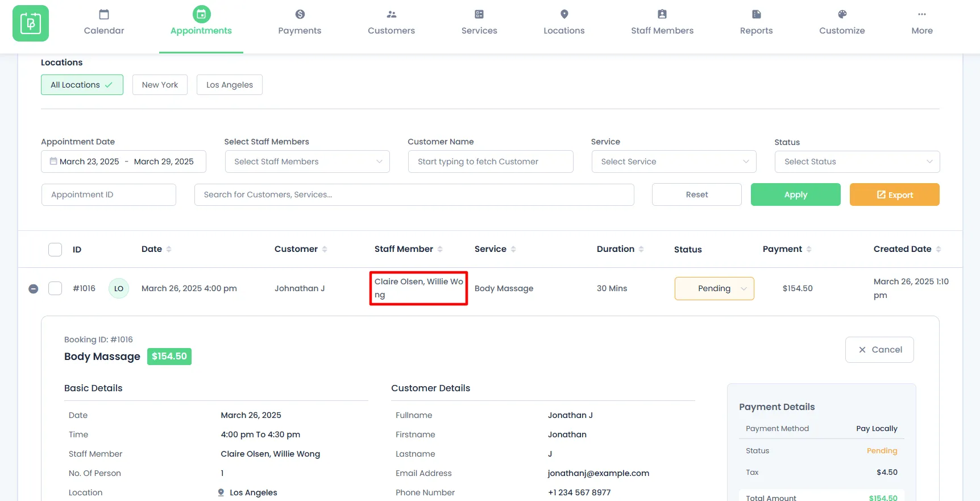The height and width of the screenshot is (501, 980).
Task: Open Staff Members badge icon
Action: (662, 14)
